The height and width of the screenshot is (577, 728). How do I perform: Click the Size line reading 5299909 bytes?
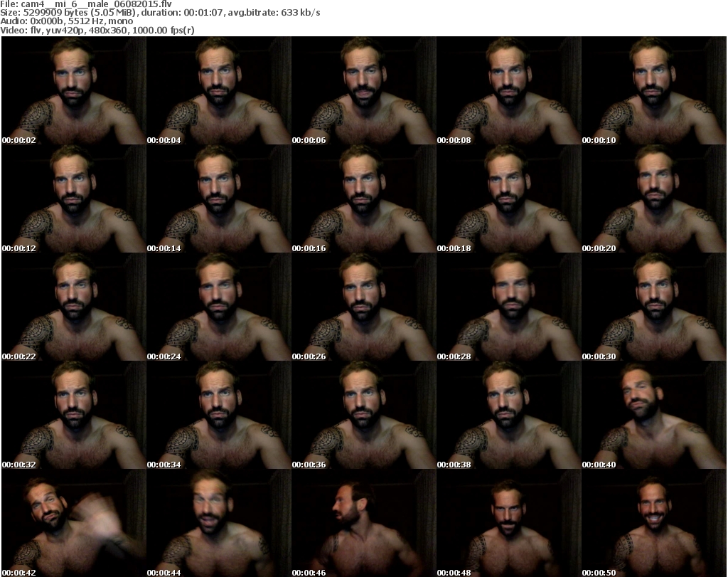pos(160,13)
